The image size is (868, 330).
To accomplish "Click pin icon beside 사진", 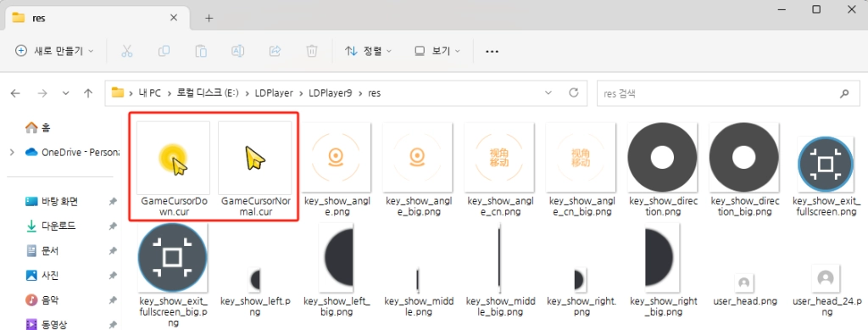I will 113,275.
